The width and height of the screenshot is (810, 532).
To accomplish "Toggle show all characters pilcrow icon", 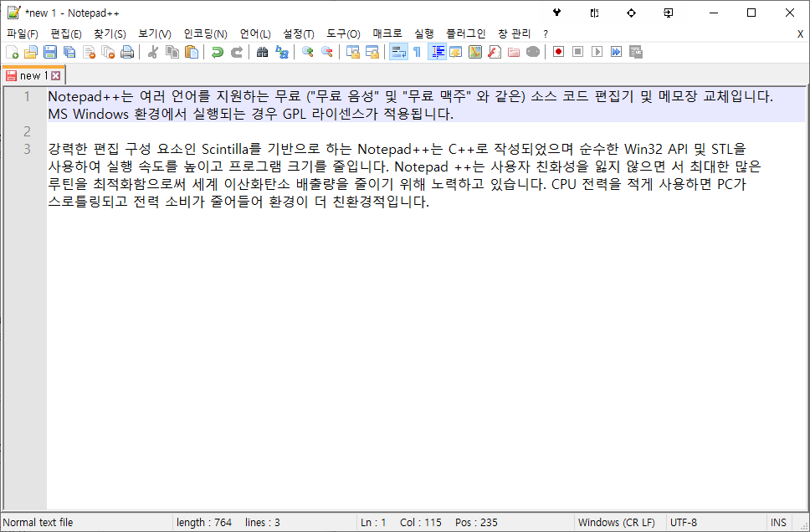I will pyautogui.click(x=418, y=52).
